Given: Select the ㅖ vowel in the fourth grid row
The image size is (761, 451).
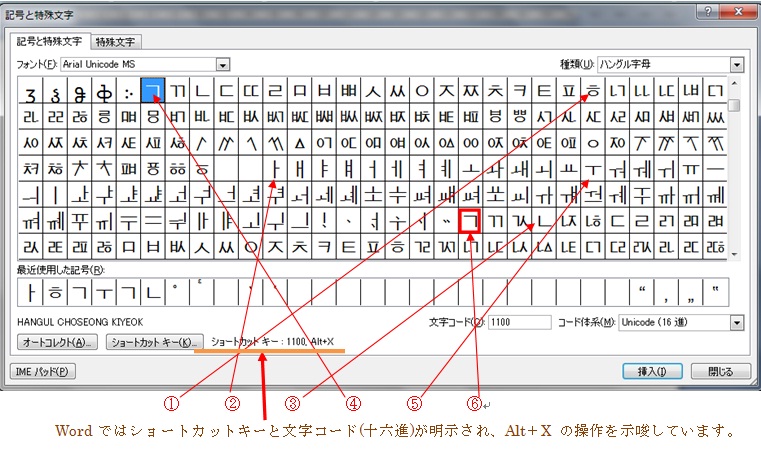Looking at the screenshot, I should tap(446, 169).
